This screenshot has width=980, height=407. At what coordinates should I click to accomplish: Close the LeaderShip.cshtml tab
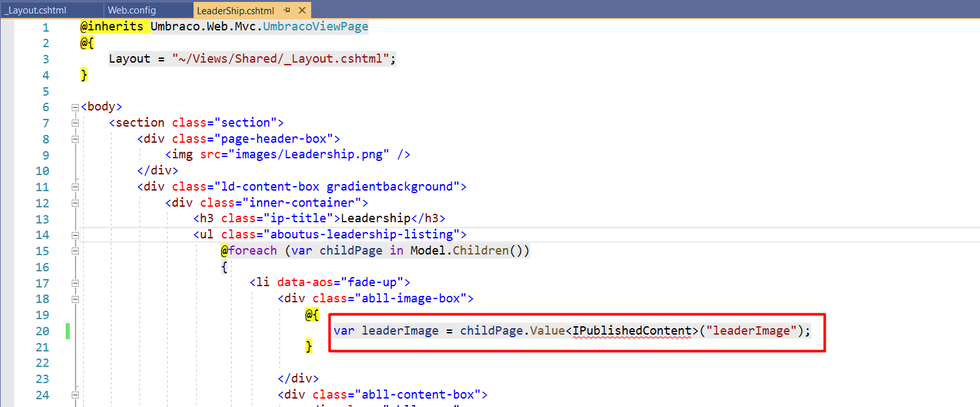pos(301,11)
